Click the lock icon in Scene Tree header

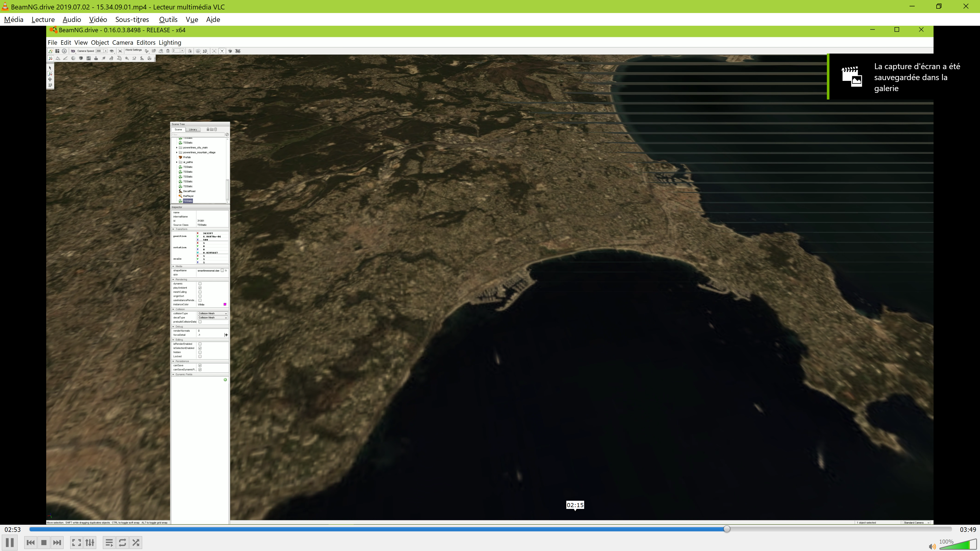coord(208,129)
